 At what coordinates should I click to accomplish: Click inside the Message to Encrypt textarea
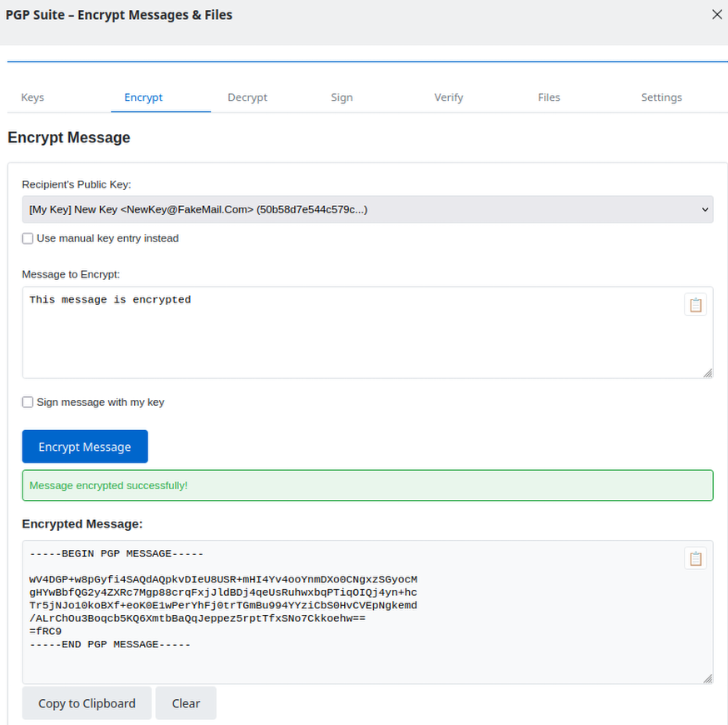(367, 332)
